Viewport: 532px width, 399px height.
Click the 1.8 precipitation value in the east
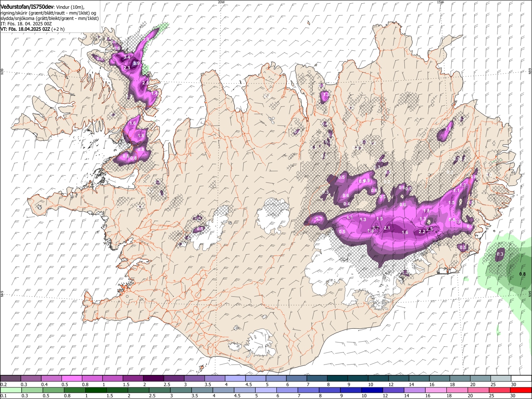click(x=426, y=211)
